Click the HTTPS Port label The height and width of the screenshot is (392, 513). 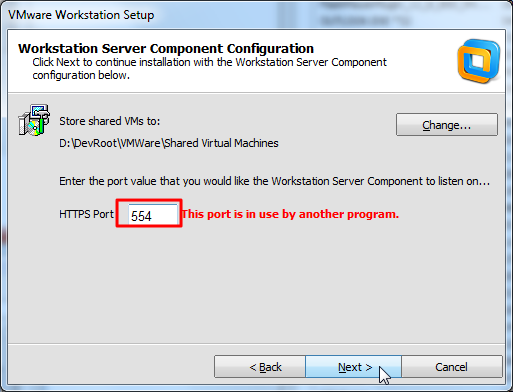click(86, 214)
